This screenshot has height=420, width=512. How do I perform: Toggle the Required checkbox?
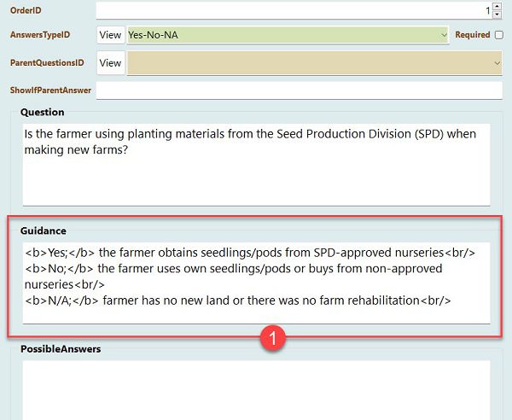(x=499, y=35)
